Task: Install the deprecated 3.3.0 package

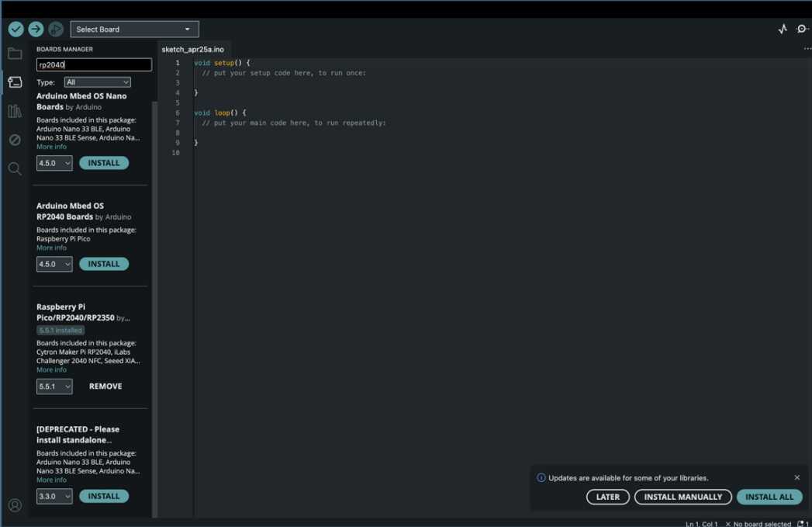Action: click(x=104, y=496)
